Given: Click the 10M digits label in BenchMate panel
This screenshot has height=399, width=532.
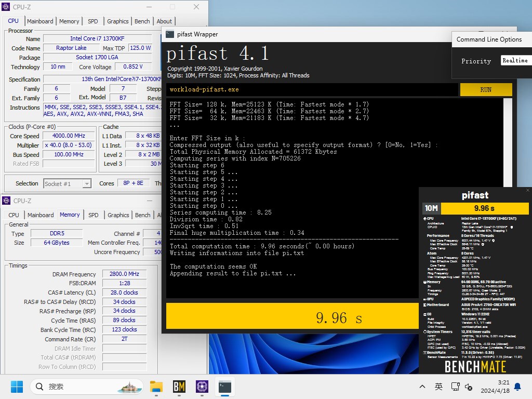Looking at the screenshot, I should (431, 208).
